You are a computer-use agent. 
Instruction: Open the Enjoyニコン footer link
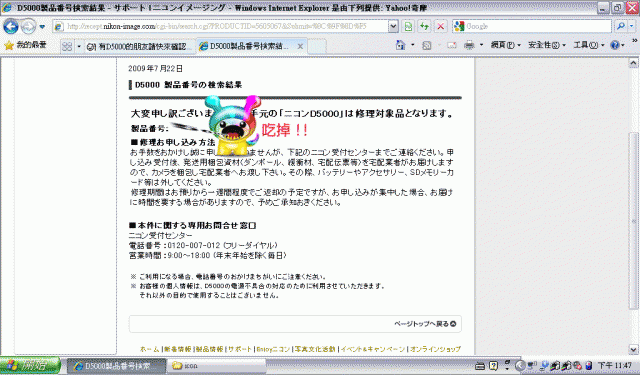273,349
